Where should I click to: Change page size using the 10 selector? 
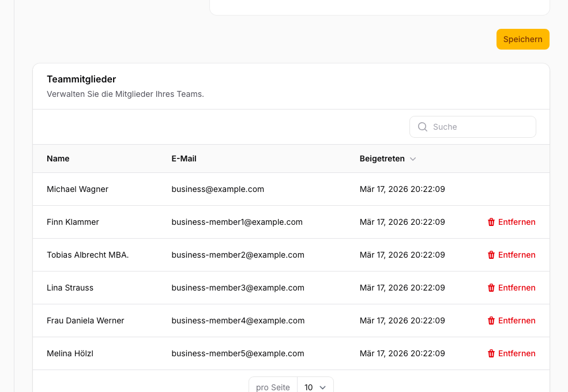coord(315,387)
